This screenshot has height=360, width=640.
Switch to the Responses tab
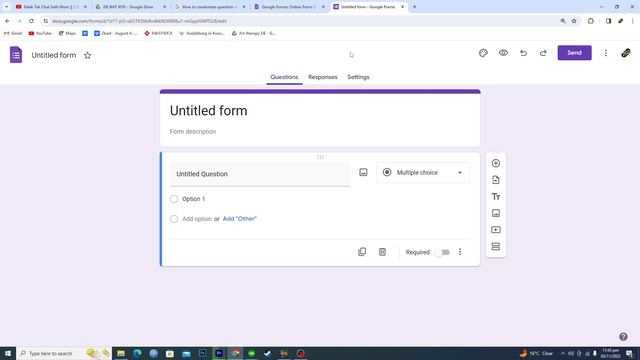point(322,77)
